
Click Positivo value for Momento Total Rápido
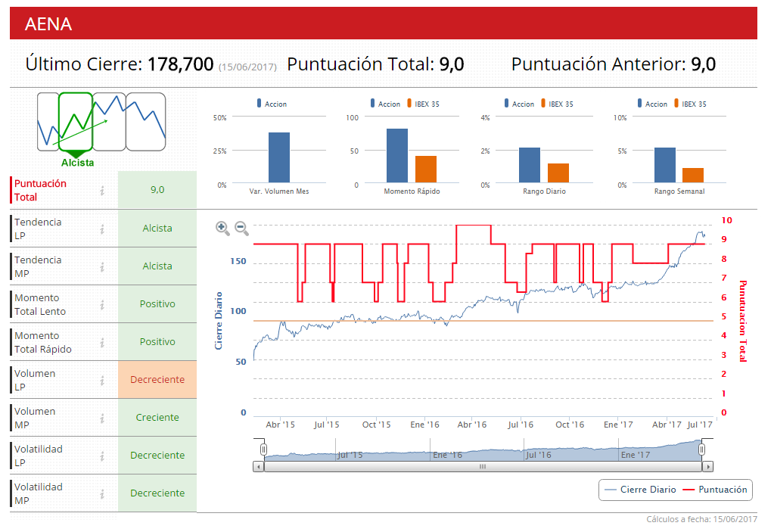pyautogui.click(x=157, y=341)
